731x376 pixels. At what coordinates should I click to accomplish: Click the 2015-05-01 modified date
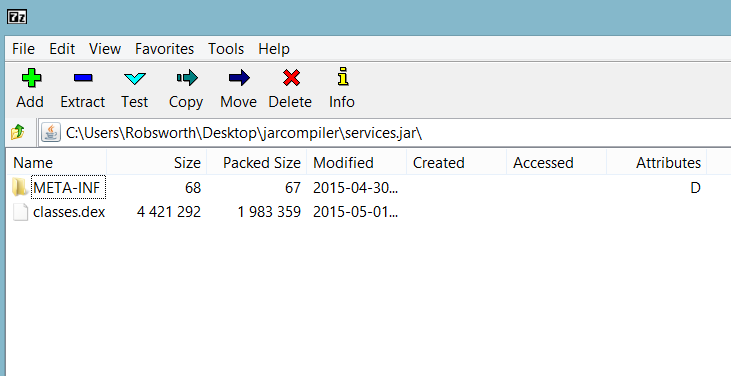(355, 212)
